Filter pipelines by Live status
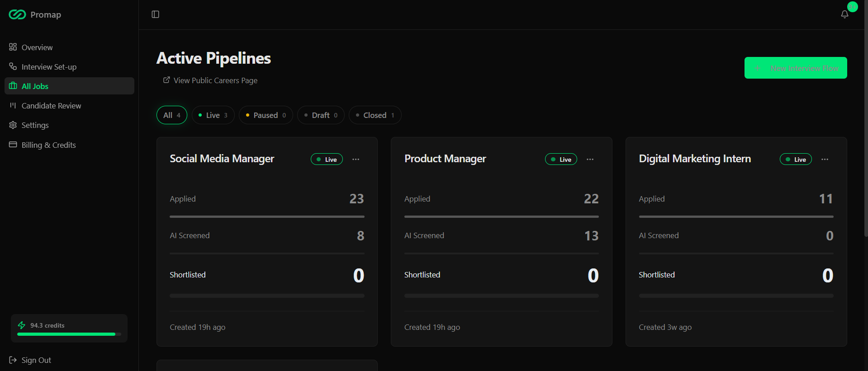This screenshot has height=371, width=868. 213,115
